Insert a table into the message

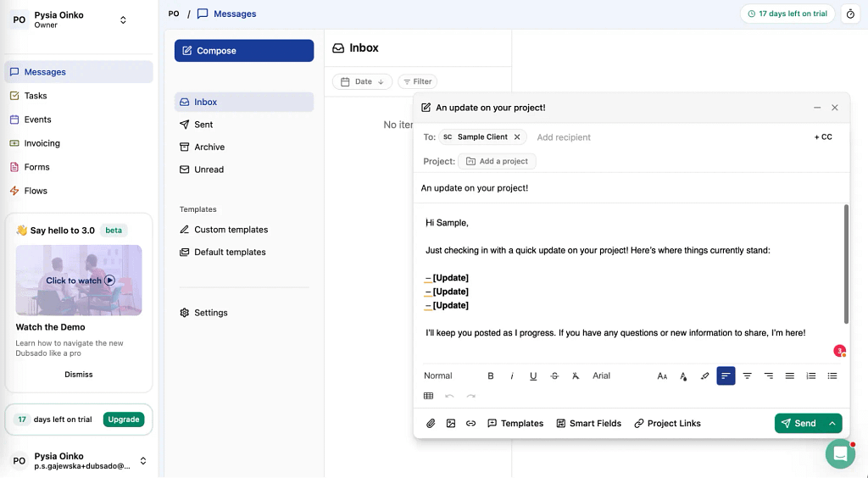428,396
